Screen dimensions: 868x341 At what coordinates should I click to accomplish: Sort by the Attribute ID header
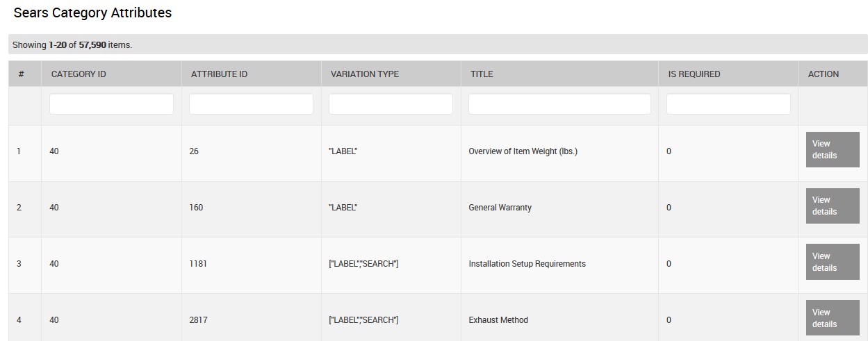(x=219, y=74)
